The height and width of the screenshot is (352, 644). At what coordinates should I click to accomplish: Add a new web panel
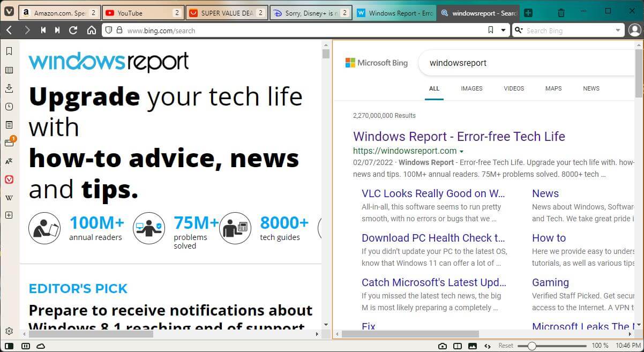tap(9, 215)
